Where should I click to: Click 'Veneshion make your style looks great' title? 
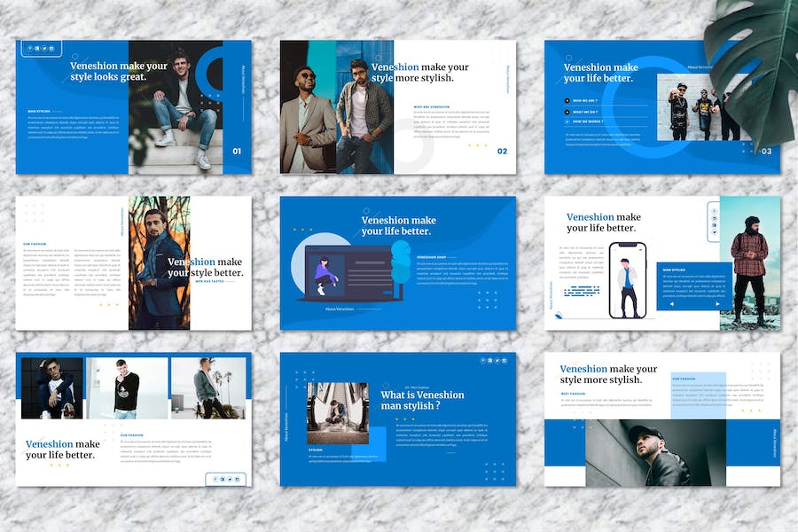(x=119, y=71)
